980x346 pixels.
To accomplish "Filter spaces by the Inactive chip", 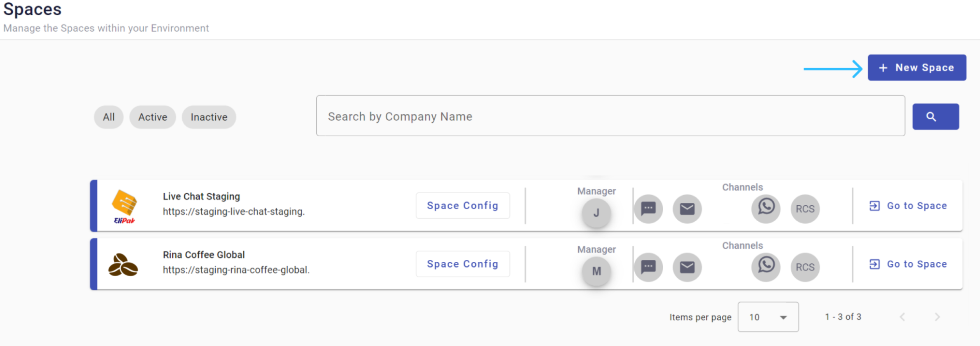I will (209, 117).
